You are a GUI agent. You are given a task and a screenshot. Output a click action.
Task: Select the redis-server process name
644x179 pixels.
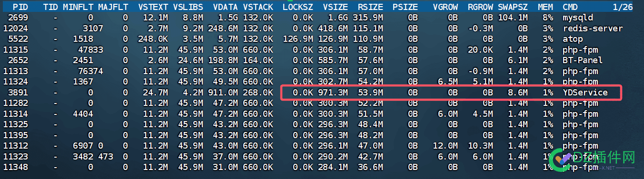coord(592,28)
